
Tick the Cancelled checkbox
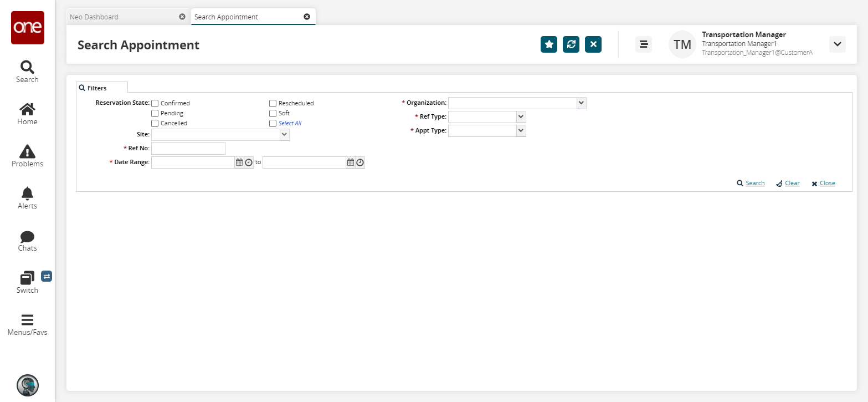click(x=155, y=123)
